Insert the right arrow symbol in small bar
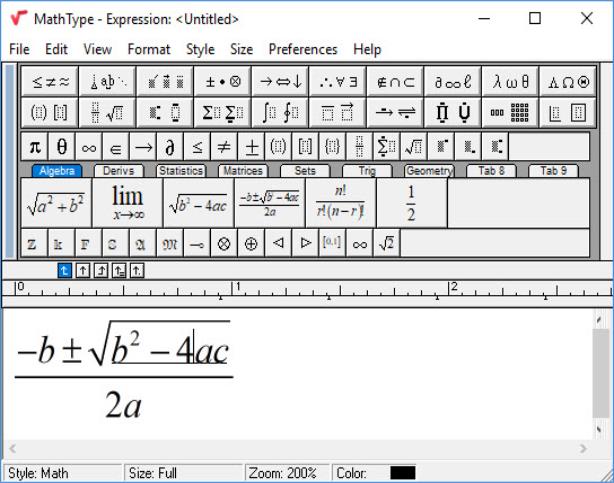The width and height of the screenshot is (614, 483). click(x=143, y=147)
